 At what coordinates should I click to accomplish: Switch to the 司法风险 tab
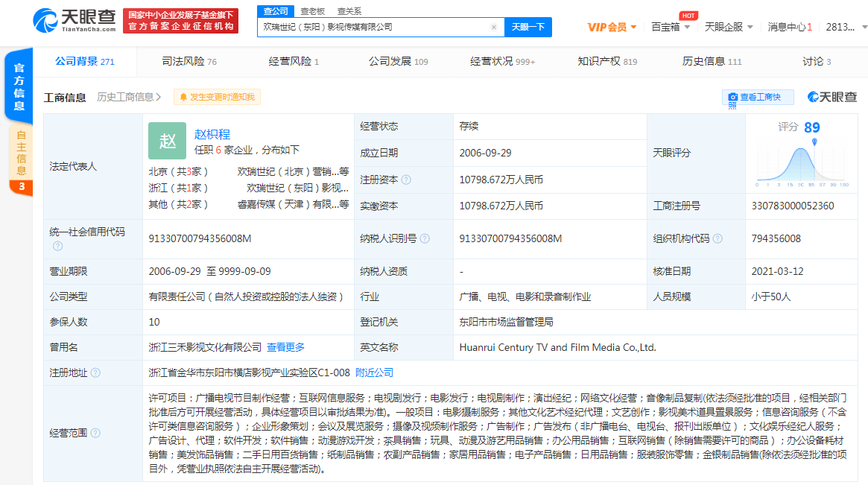tap(189, 61)
